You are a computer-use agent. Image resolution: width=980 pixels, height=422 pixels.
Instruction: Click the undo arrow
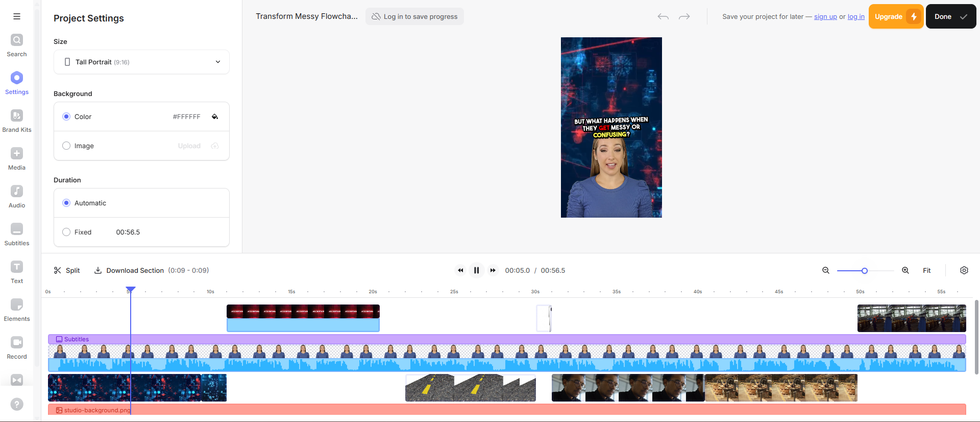tap(663, 17)
